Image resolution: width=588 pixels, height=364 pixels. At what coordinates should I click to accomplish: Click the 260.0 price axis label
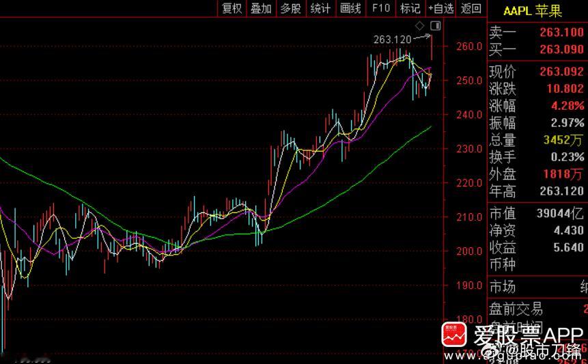coord(471,46)
